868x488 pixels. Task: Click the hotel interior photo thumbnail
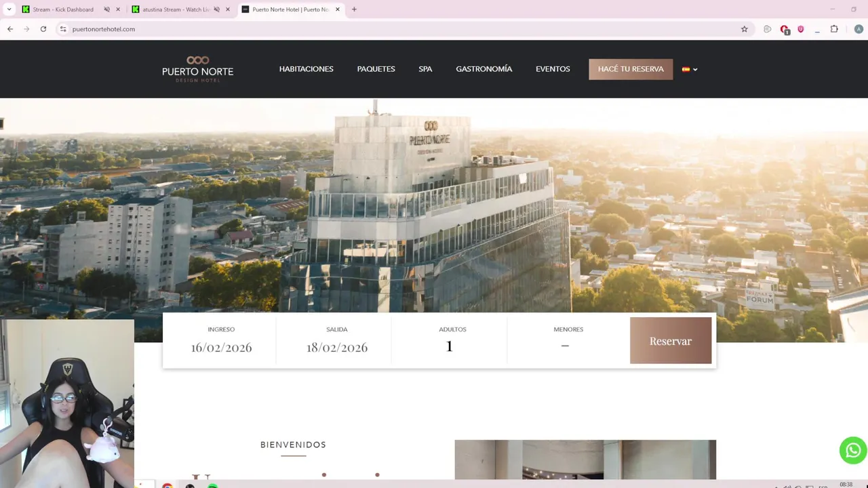585,460
